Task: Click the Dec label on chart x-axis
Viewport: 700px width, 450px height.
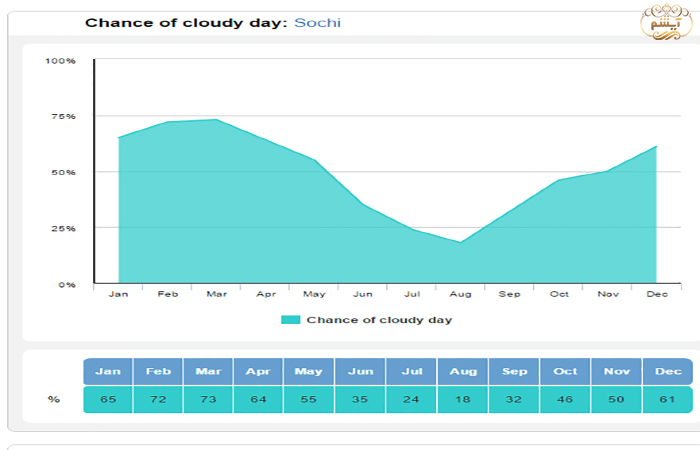Action: point(657,294)
